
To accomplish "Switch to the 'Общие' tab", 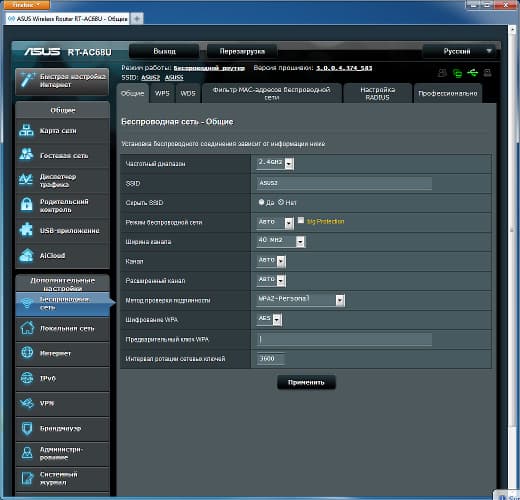I will (x=133, y=93).
